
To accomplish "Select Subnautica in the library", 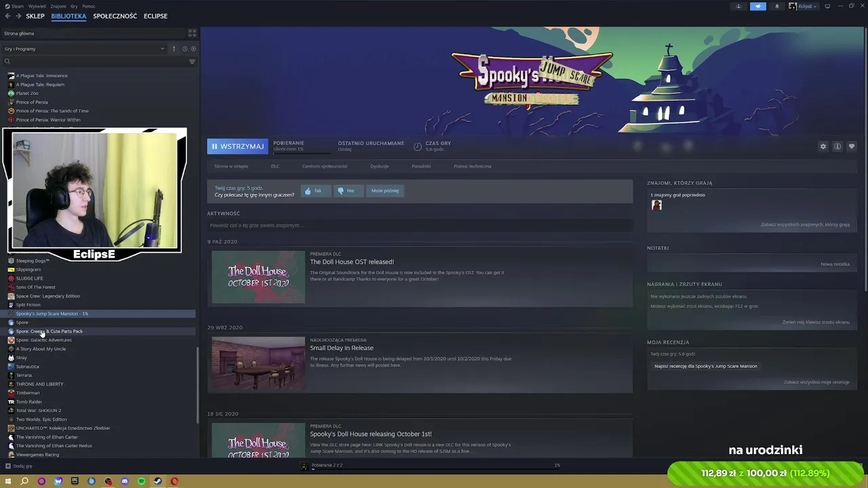I will tap(27, 367).
